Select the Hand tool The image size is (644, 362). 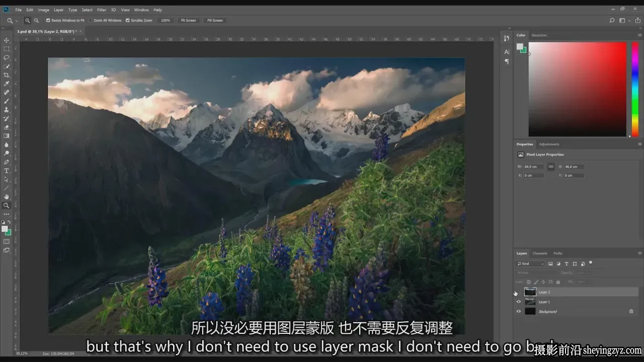point(7,197)
